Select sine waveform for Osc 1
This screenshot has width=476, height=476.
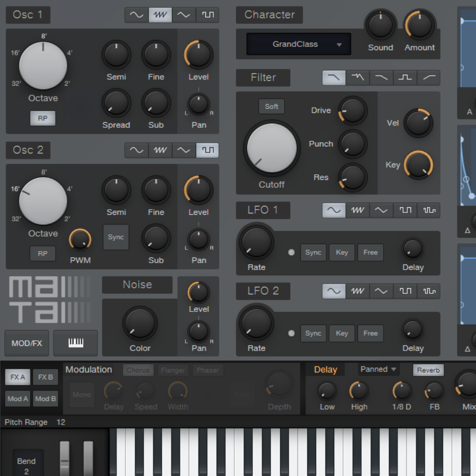137,14
